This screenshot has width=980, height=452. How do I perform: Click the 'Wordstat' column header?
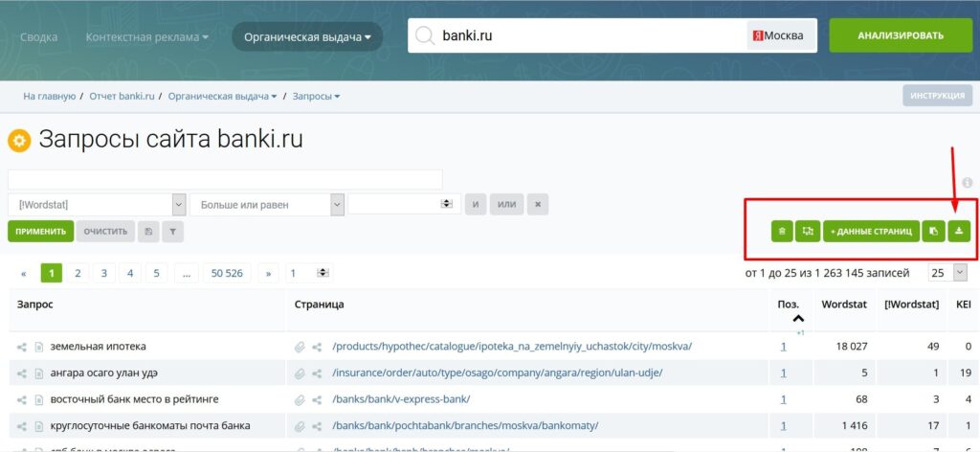844,305
